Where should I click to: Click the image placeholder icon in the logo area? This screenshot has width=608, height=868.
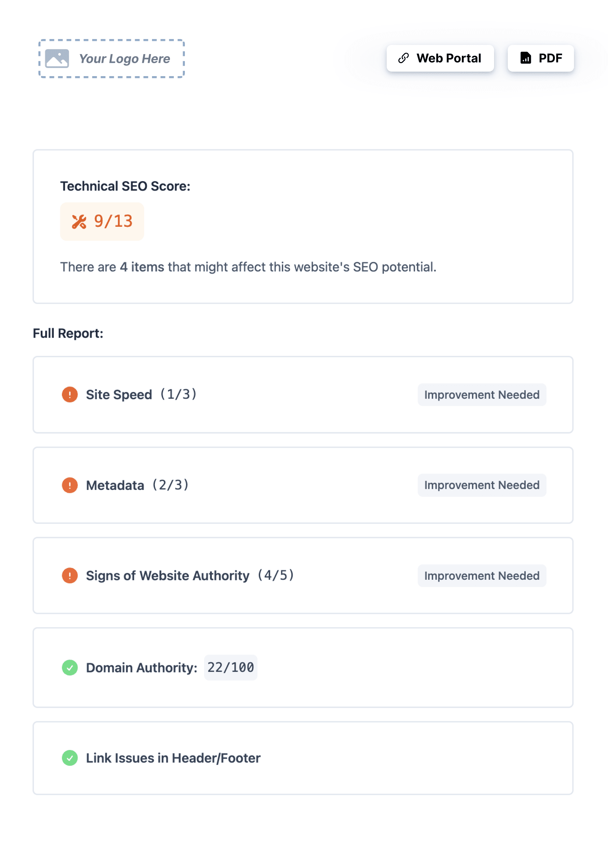point(58,58)
